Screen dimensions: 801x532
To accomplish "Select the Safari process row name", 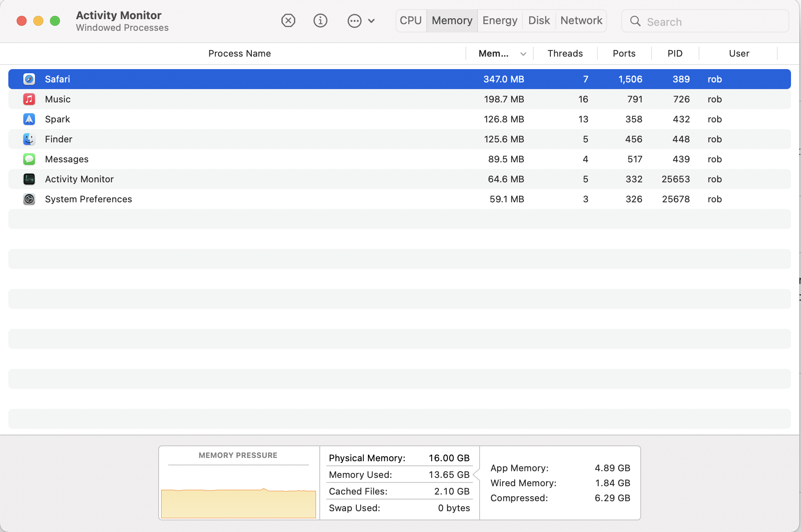I will point(57,79).
